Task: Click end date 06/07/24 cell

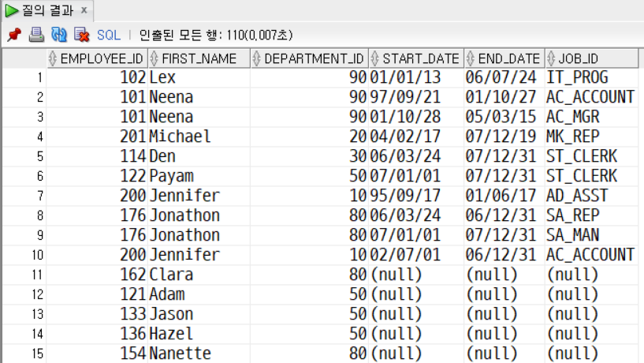Action: pyautogui.click(x=504, y=77)
